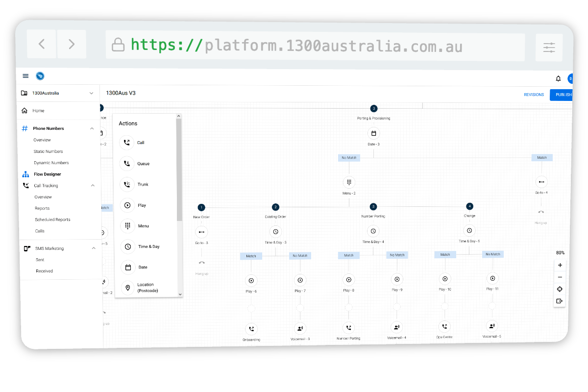This screenshot has width=588, height=392.
Task: Open the 1300Australia account dropdown
Action: pos(91,93)
